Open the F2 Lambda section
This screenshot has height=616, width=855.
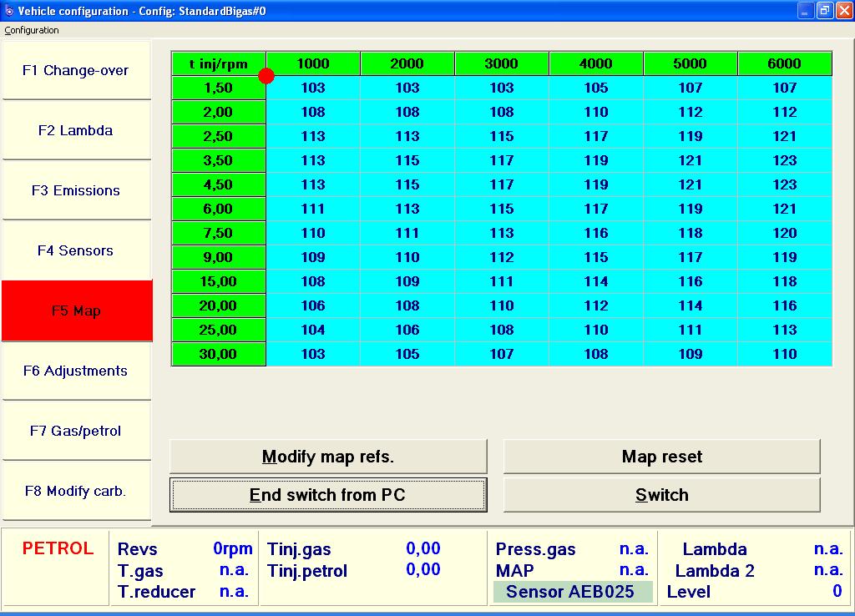click(76, 131)
